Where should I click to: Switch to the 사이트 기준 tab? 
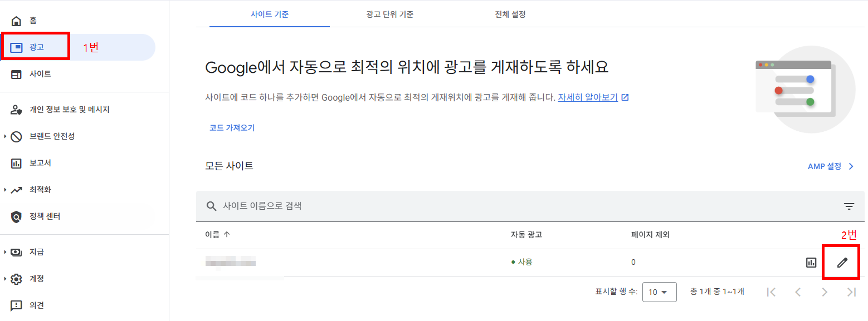270,14
